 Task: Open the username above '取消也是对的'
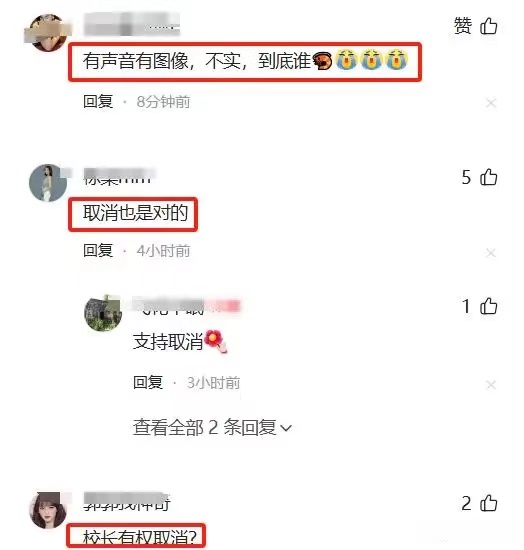[119, 176]
